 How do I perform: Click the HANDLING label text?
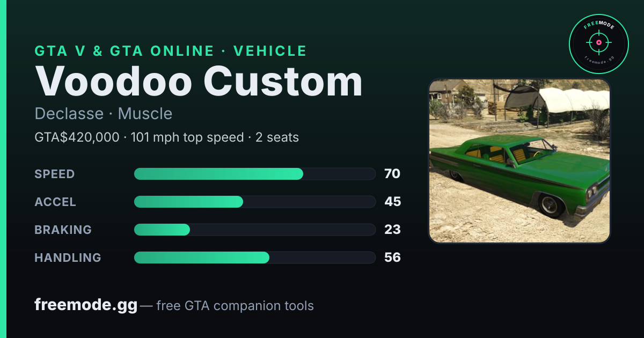(68, 258)
